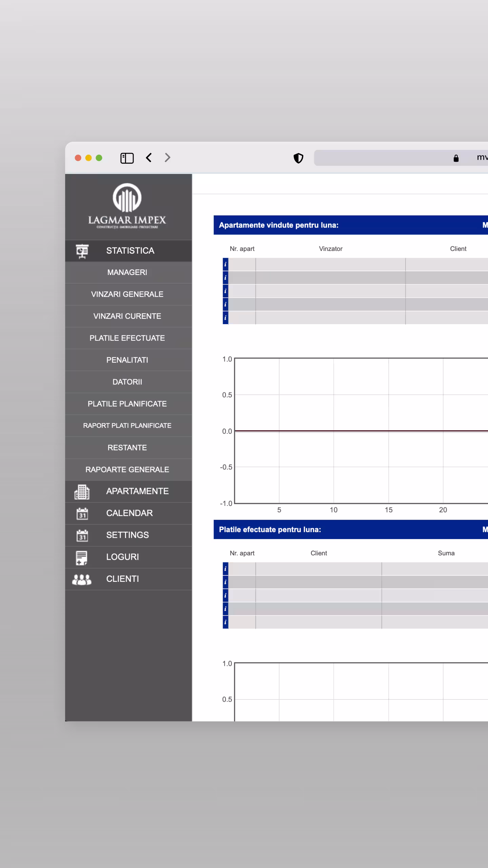Select PENALITATI menu item
Viewport: 488px width, 868px height.
[x=128, y=360]
